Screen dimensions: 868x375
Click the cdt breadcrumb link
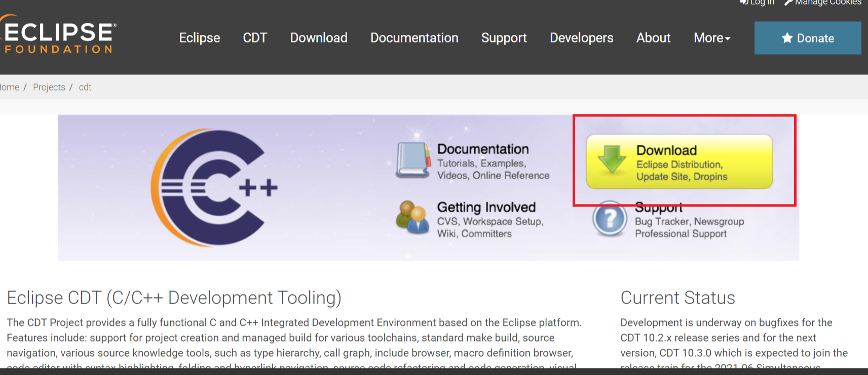pyautogui.click(x=85, y=87)
